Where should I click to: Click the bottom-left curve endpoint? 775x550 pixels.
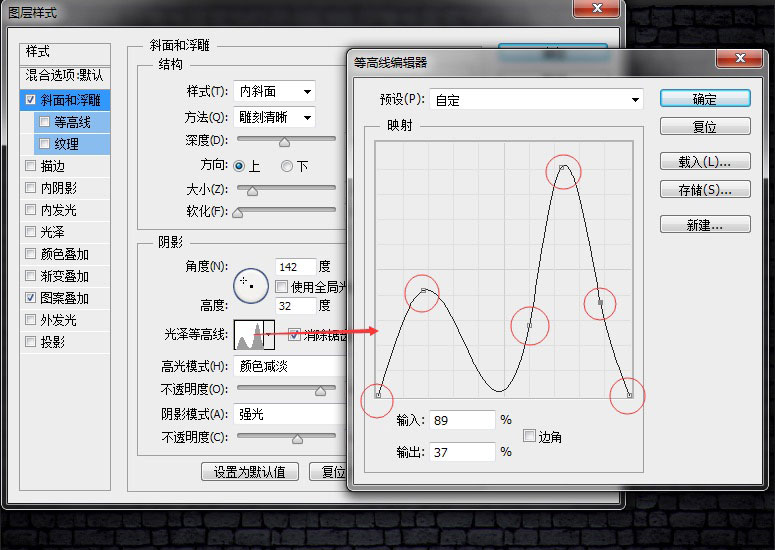coord(379,395)
